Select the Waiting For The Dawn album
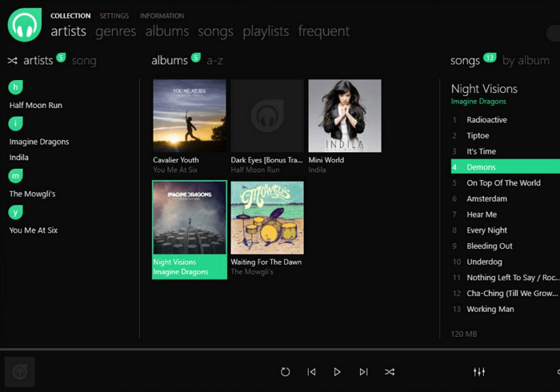560x392 pixels. pyautogui.click(x=267, y=218)
